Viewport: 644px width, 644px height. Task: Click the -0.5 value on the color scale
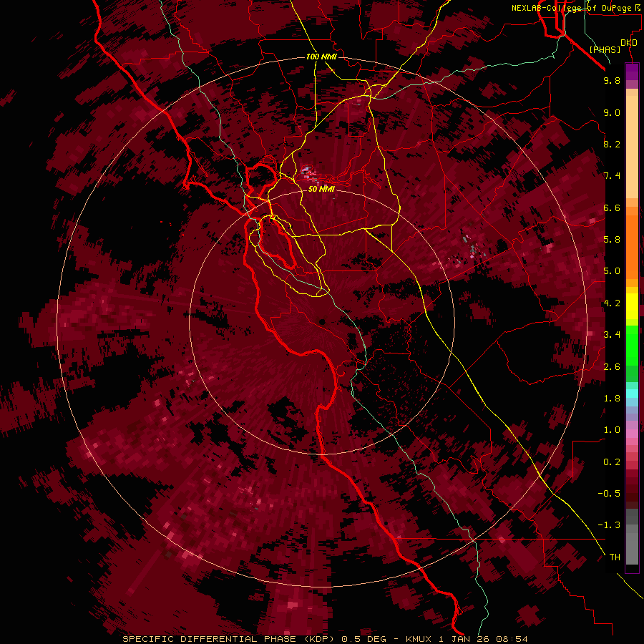(x=609, y=494)
